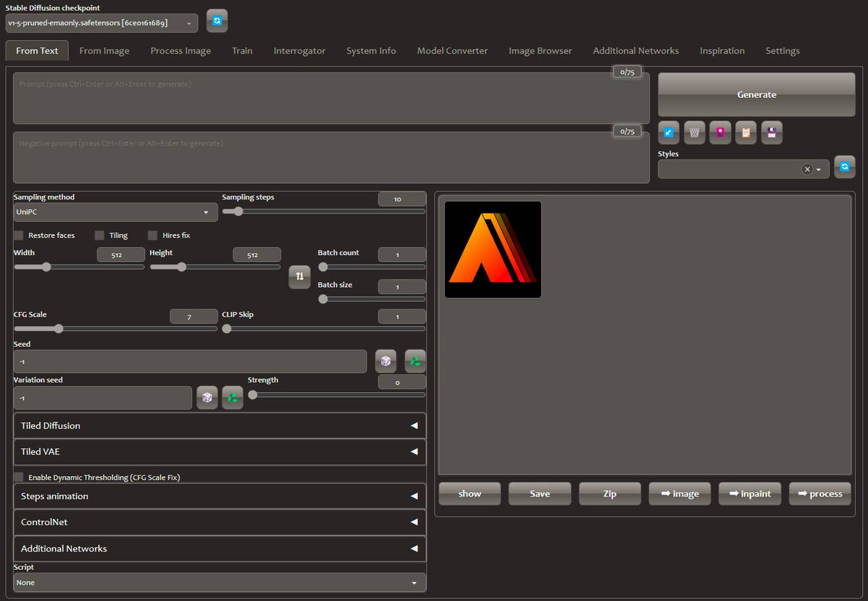Switch to the Image Browser tab
This screenshot has width=868, height=601.
[x=540, y=51]
